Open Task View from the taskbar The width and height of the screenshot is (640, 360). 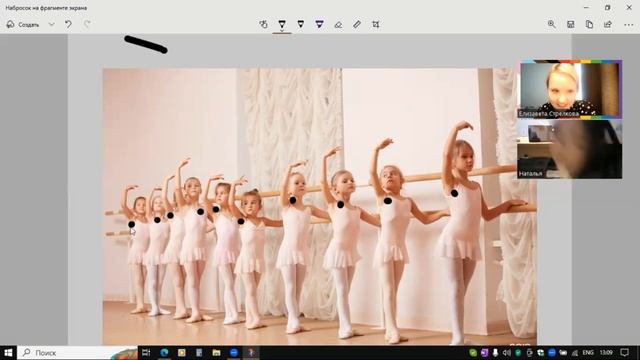click(146, 353)
